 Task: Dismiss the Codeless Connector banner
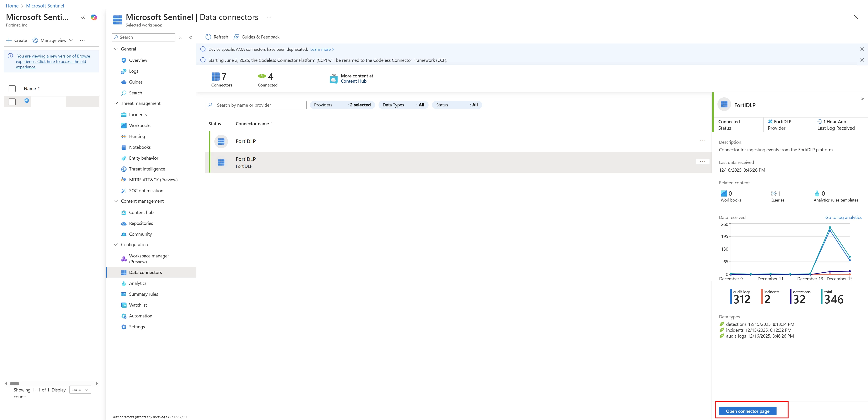862,60
